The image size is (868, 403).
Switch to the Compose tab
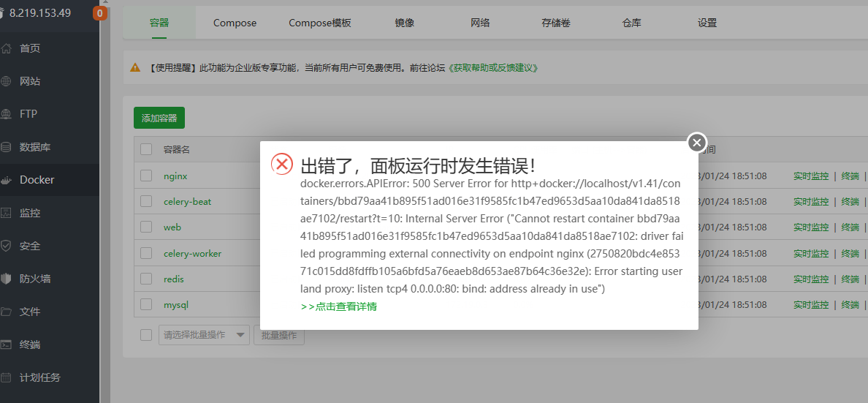click(235, 23)
